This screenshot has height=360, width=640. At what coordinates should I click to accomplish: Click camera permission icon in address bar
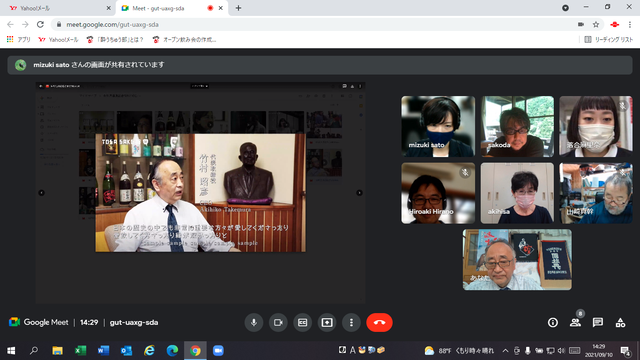pos(581,24)
